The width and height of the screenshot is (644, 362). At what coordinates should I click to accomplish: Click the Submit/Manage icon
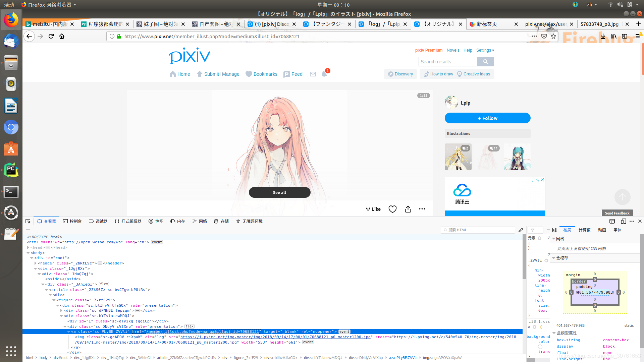200,74
